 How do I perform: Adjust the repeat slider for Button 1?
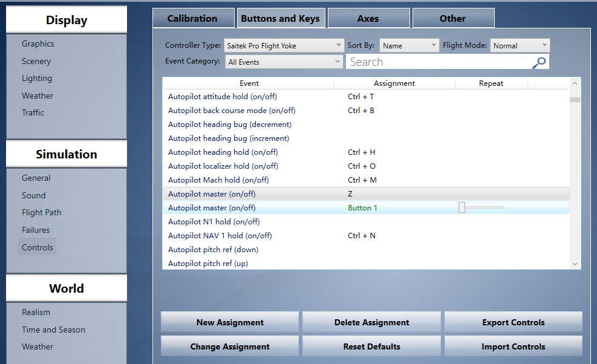click(462, 208)
